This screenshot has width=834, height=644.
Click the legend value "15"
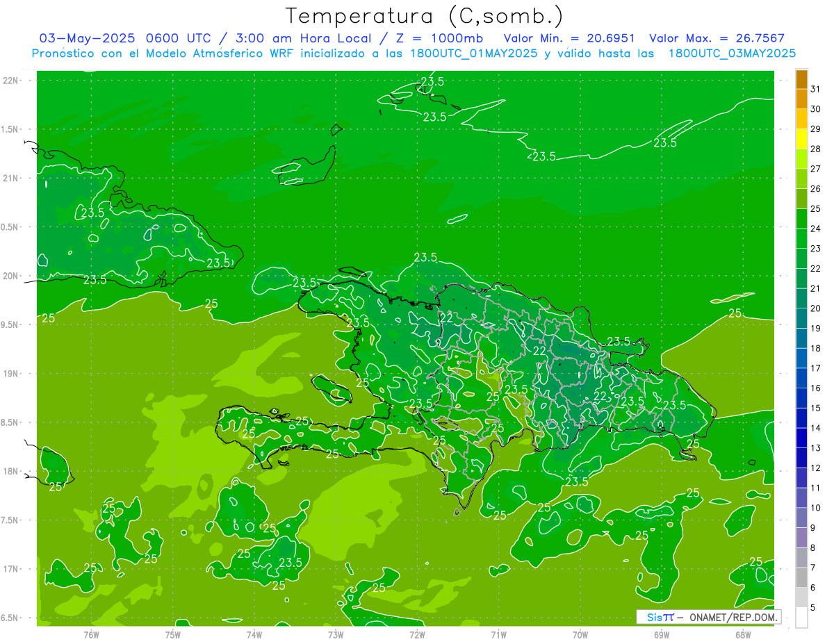pos(816,408)
